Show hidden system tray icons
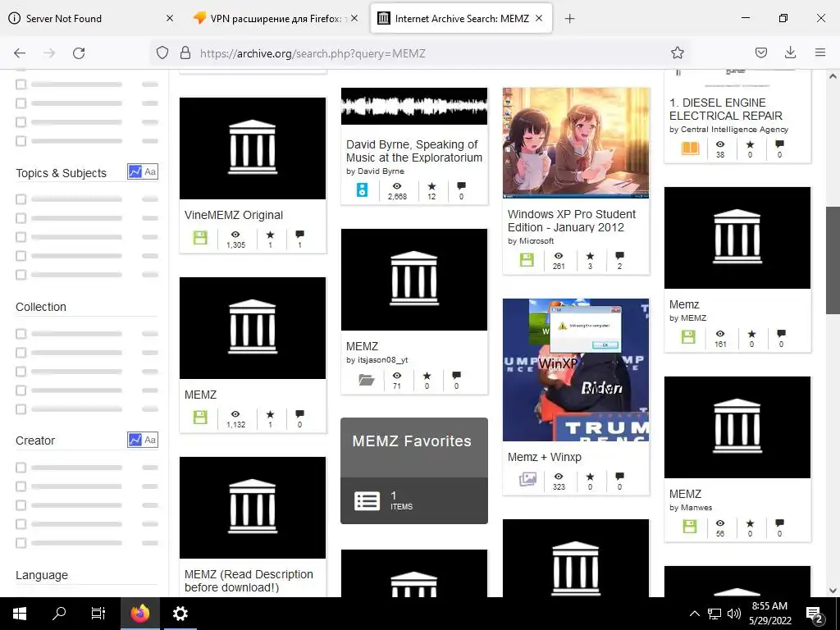 [x=694, y=614]
